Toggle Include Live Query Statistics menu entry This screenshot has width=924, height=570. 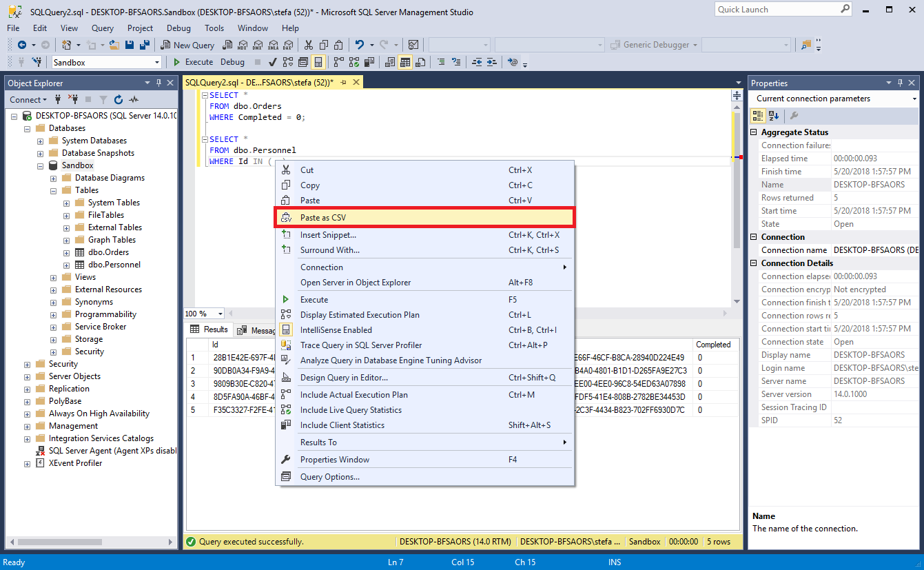[425, 410]
